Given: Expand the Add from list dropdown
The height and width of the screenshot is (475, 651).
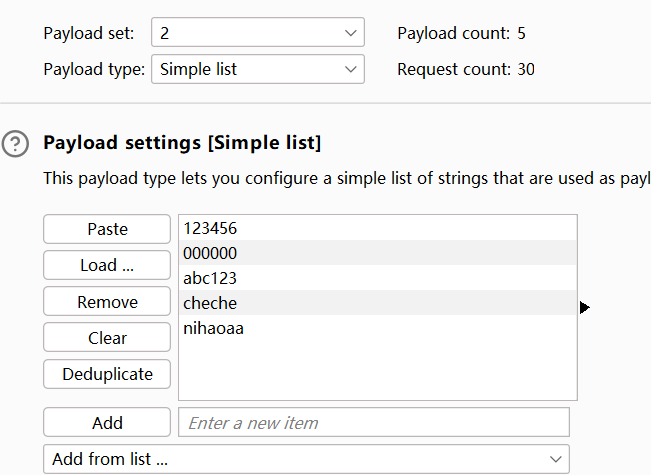Looking at the screenshot, I should click(x=306, y=459).
